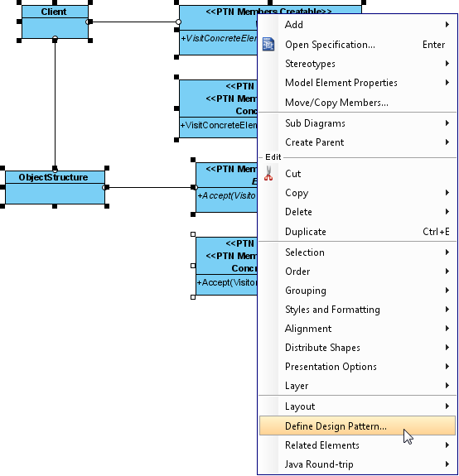
Task: Click the non-italic +VisitConcreteElement operation
Action: (x=219, y=125)
